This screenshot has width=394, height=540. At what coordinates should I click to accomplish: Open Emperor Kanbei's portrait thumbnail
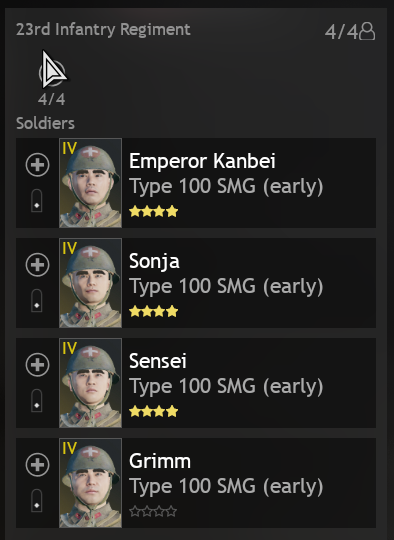pyautogui.click(x=90, y=183)
